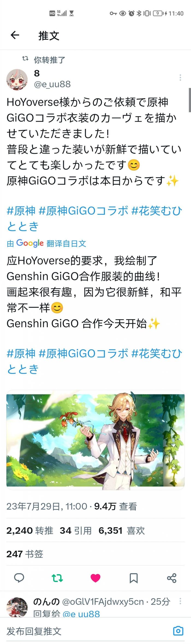Screen dimensions: 191x644
Task: View the Kaveh illustration image
Action: click(x=95, y=440)
